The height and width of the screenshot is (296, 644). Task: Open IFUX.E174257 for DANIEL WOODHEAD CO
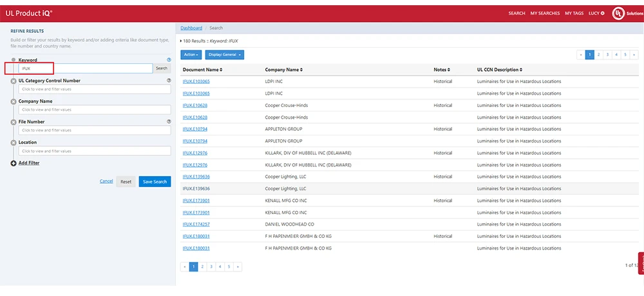click(x=196, y=224)
